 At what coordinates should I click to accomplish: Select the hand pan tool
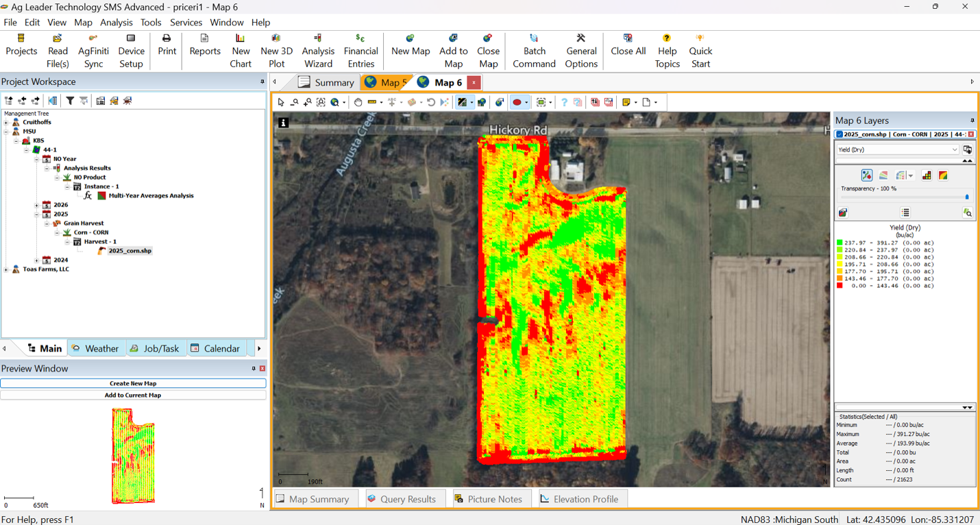[x=358, y=102]
